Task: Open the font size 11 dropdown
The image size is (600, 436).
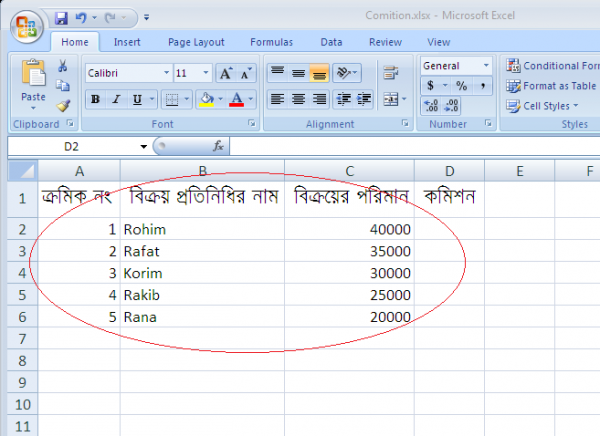Action: pos(206,73)
